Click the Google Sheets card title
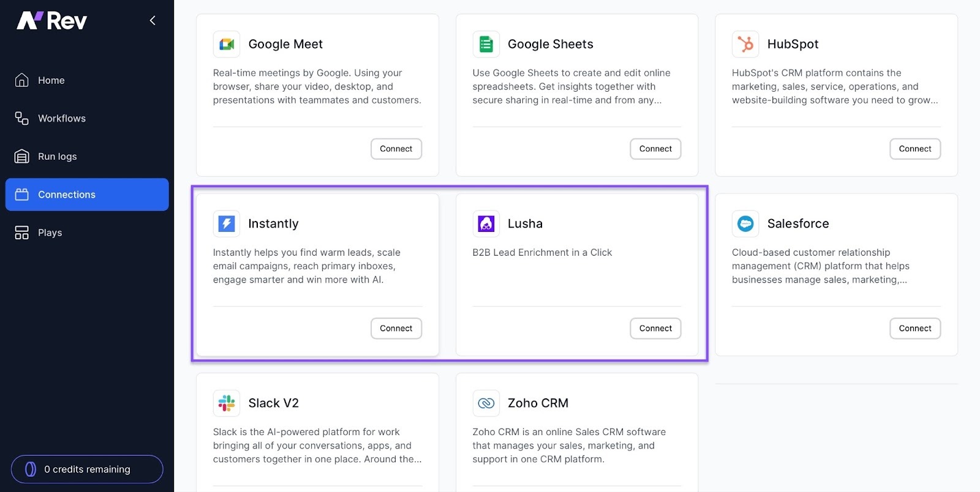 pos(551,44)
